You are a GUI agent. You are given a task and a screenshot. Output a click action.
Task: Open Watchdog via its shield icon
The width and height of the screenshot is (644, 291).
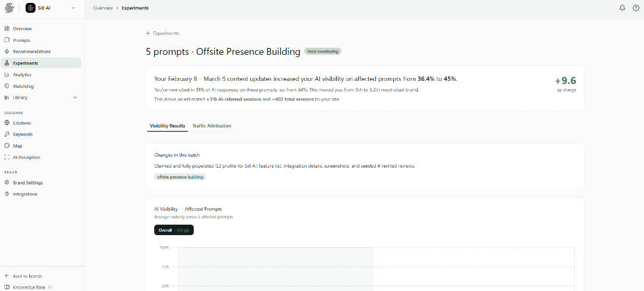pos(7,86)
